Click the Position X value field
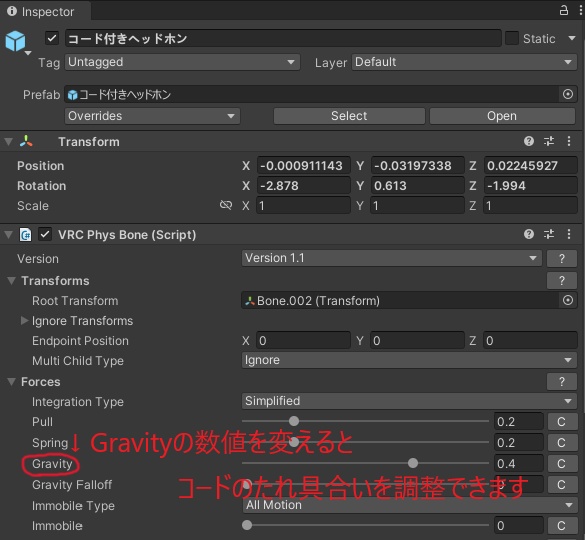 [x=303, y=166]
